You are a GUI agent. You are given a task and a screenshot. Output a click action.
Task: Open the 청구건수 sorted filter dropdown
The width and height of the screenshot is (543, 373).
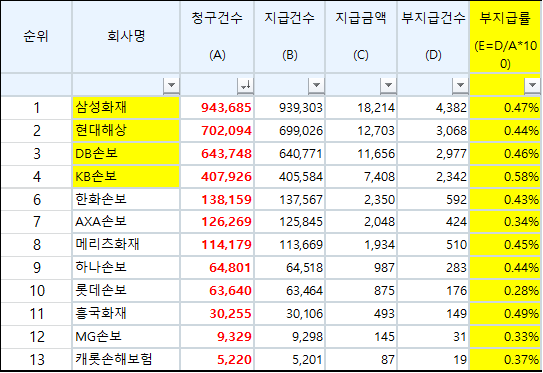[x=245, y=85]
